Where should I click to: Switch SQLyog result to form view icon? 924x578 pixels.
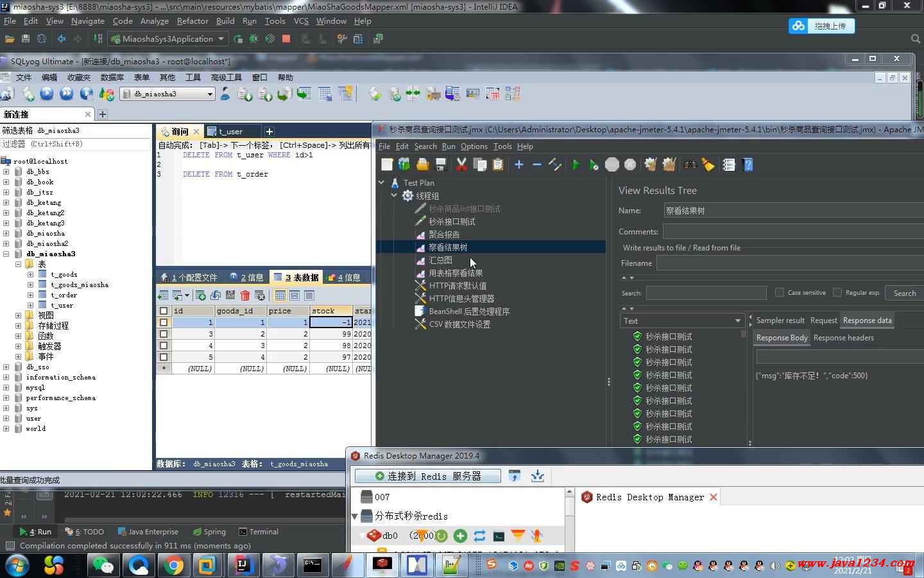[x=295, y=295]
